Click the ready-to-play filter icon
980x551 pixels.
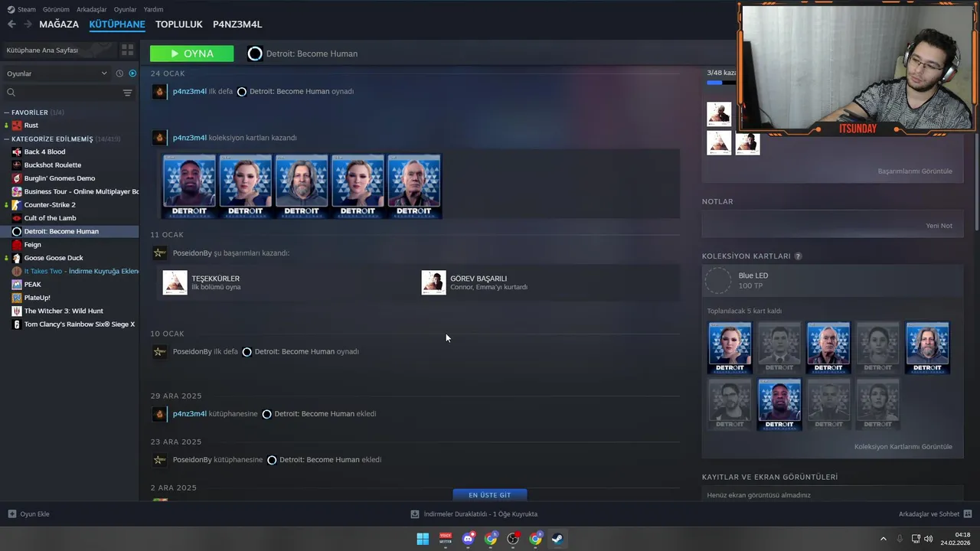click(132, 73)
